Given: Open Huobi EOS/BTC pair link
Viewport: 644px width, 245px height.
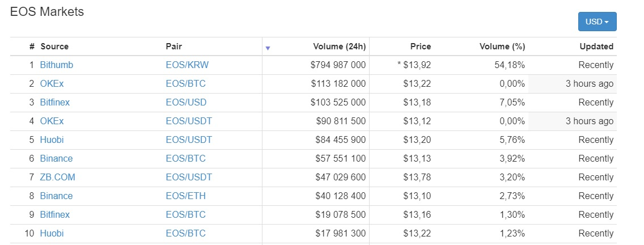Looking at the screenshot, I should point(185,234).
